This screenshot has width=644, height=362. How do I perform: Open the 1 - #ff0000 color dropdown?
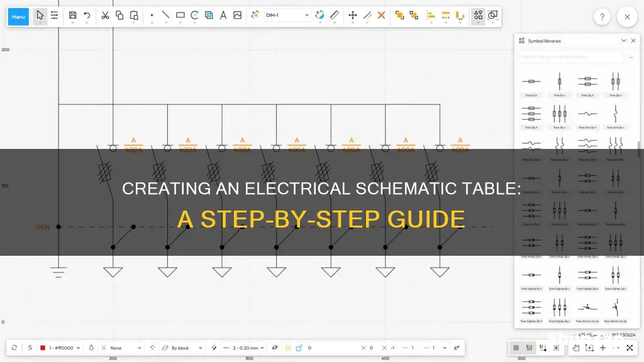pyautogui.click(x=60, y=348)
